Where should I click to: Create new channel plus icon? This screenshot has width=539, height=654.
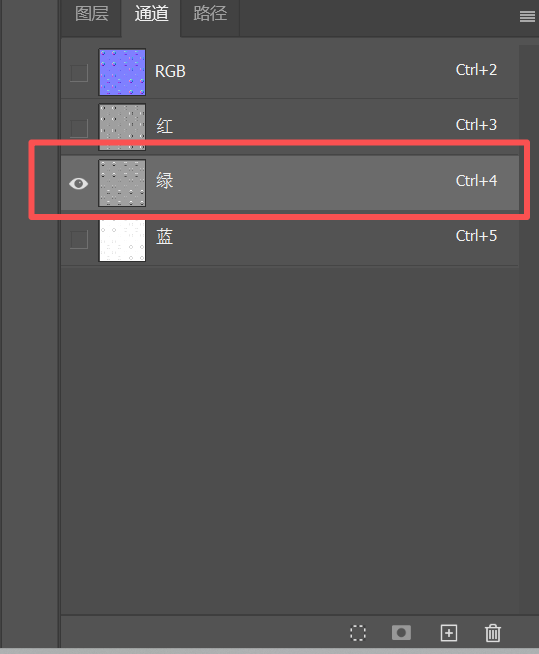pyautogui.click(x=449, y=633)
